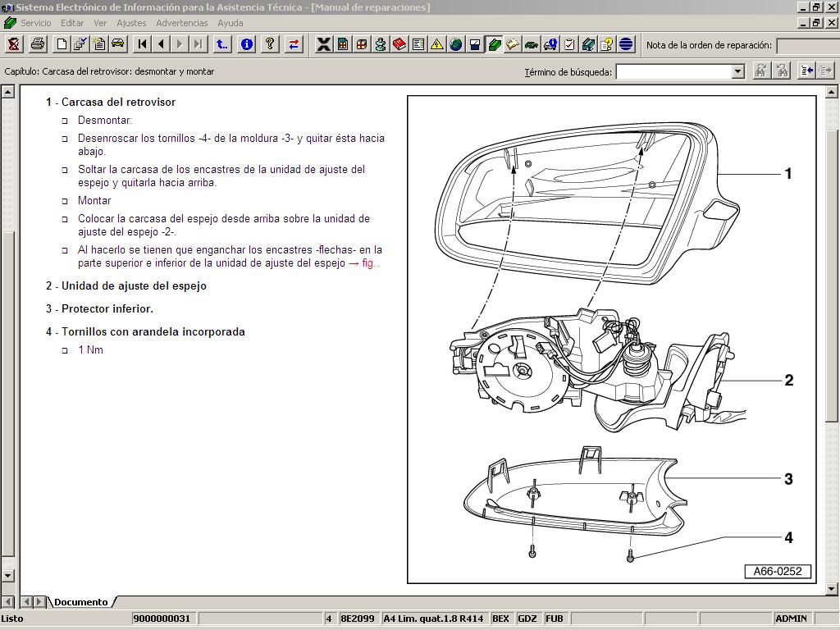Screen dimensions: 840x630
Task: Go to the previous page arrow
Action: 161,44
